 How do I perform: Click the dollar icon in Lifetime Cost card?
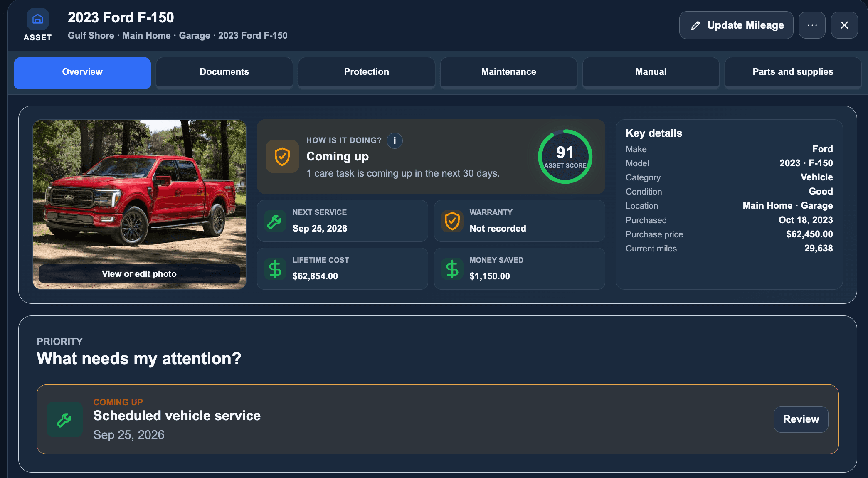tap(275, 269)
